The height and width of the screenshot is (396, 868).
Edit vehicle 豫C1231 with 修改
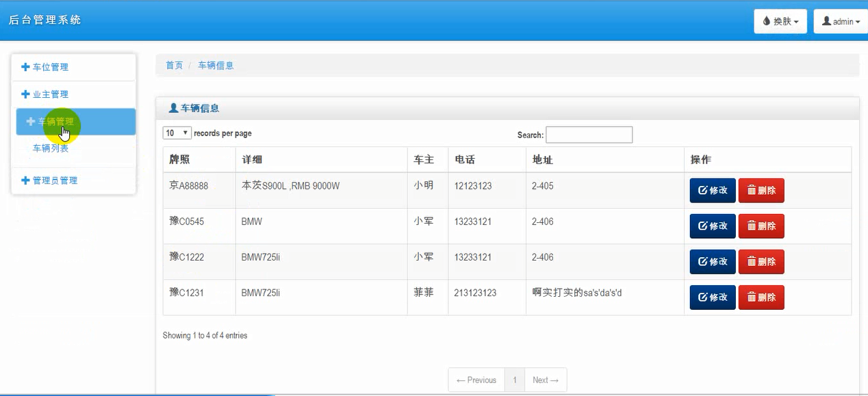pos(713,297)
